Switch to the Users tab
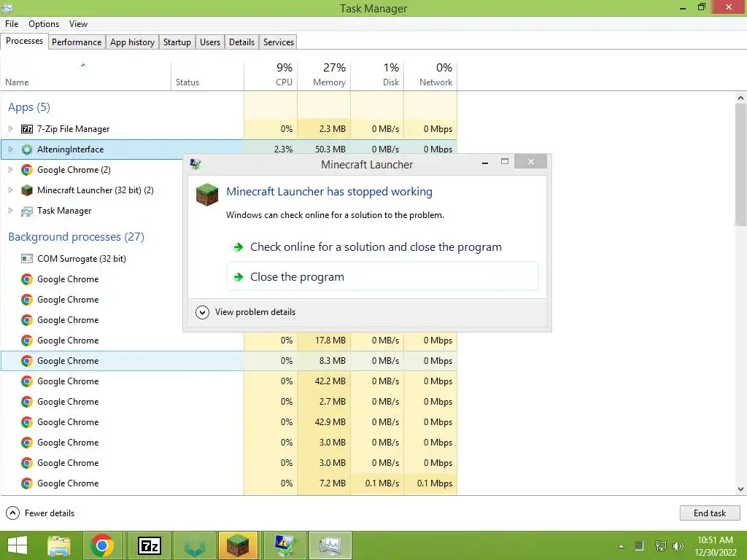The width and height of the screenshot is (747, 560). coord(210,42)
